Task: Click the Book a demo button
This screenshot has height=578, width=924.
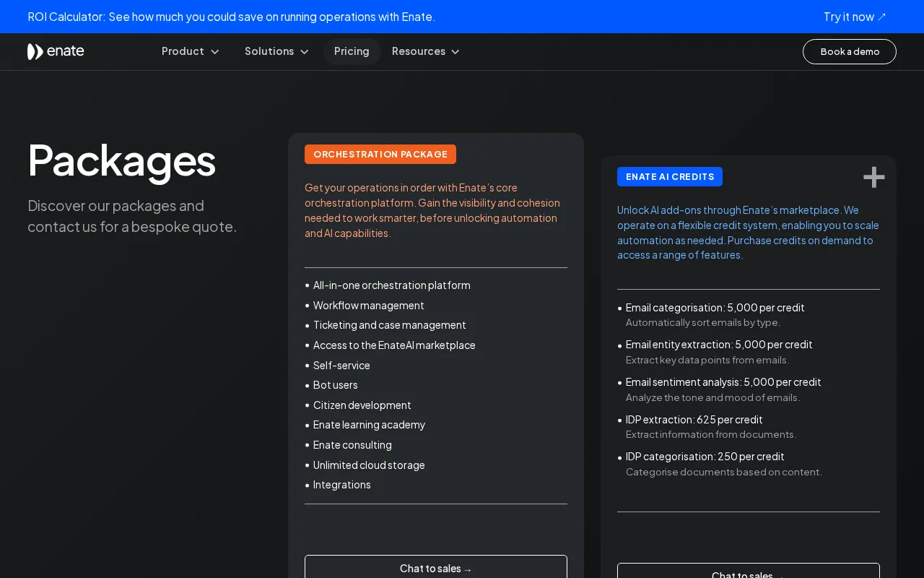Action: [x=850, y=51]
